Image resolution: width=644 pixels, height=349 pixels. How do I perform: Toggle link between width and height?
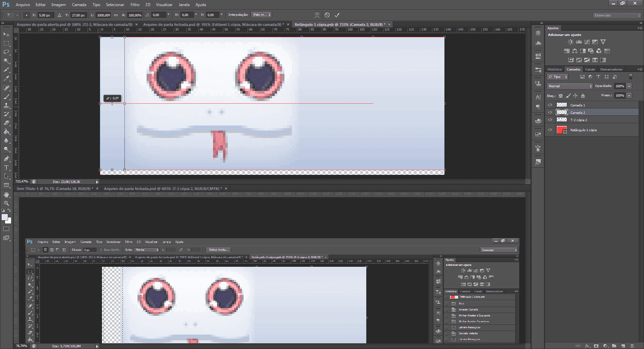116,15
